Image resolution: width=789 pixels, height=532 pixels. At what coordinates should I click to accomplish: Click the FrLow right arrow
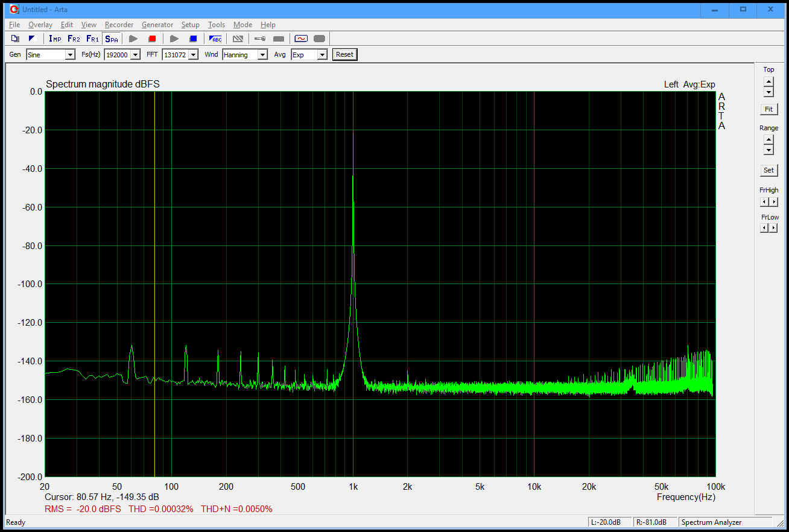click(773, 228)
